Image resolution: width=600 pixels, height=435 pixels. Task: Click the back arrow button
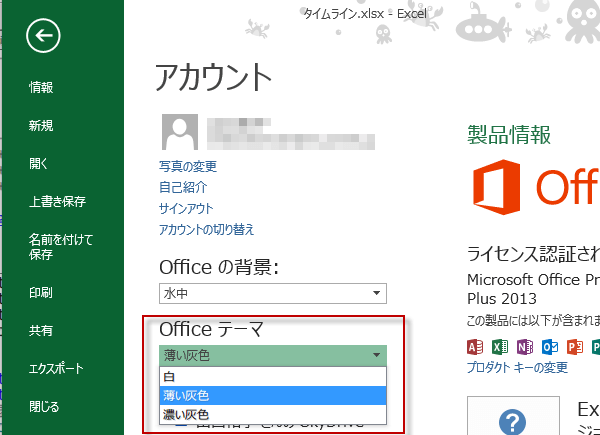[43, 37]
